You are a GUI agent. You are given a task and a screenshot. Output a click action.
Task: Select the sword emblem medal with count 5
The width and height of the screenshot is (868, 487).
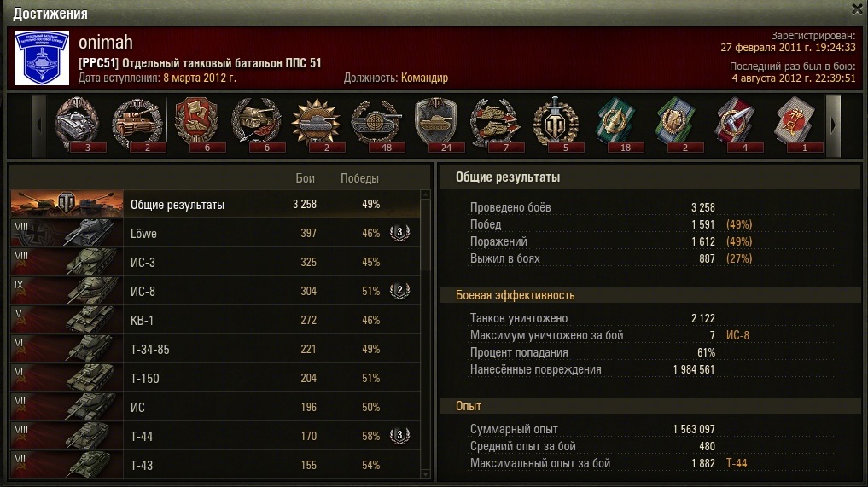coord(556,125)
